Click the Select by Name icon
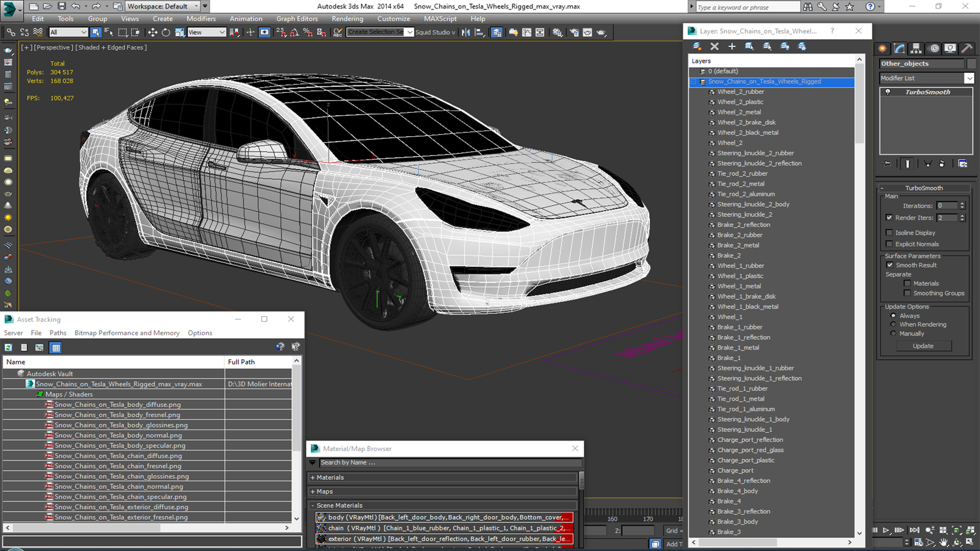 coord(109,32)
